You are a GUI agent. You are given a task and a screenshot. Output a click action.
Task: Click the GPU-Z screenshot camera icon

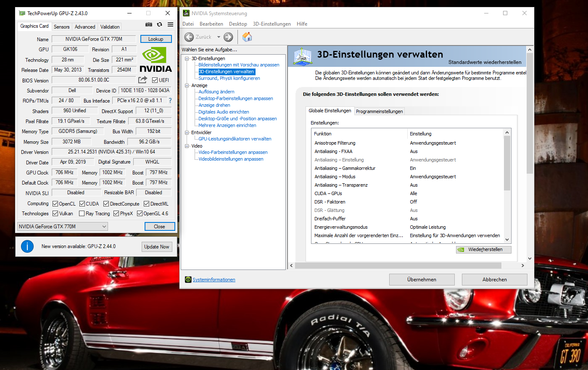(x=148, y=25)
